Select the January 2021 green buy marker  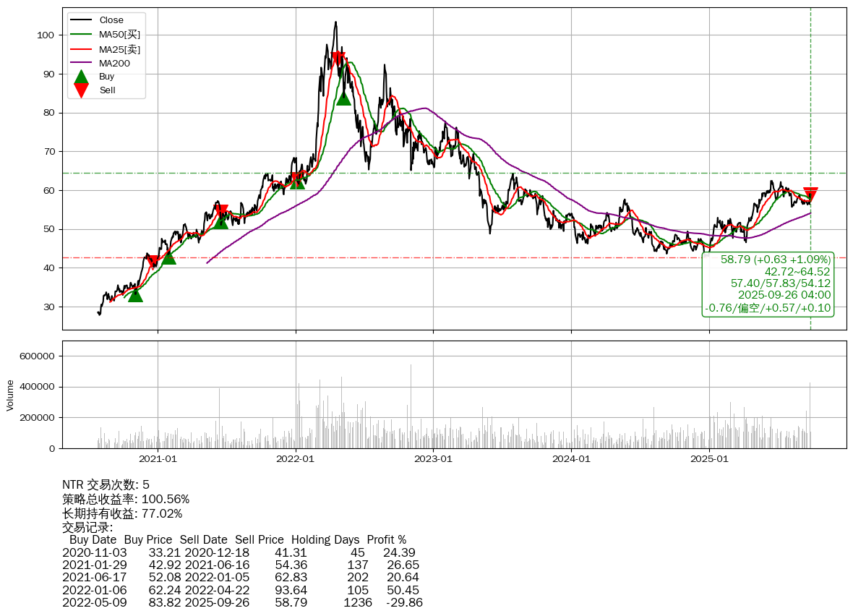click(168, 257)
